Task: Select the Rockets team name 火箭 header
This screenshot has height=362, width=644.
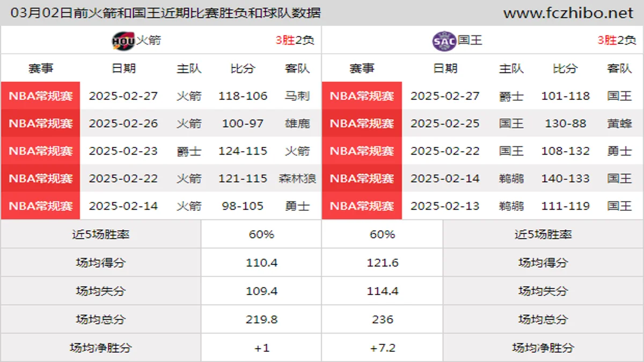Action: coord(149,40)
